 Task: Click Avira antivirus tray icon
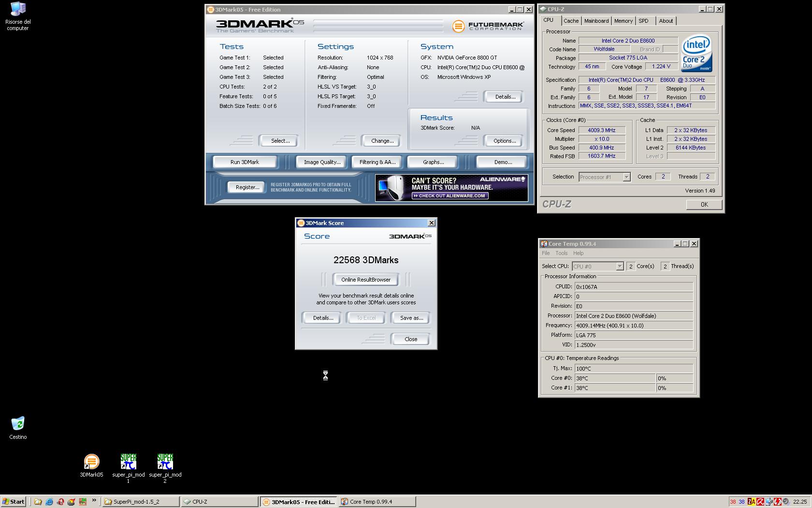pyautogui.click(x=760, y=502)
